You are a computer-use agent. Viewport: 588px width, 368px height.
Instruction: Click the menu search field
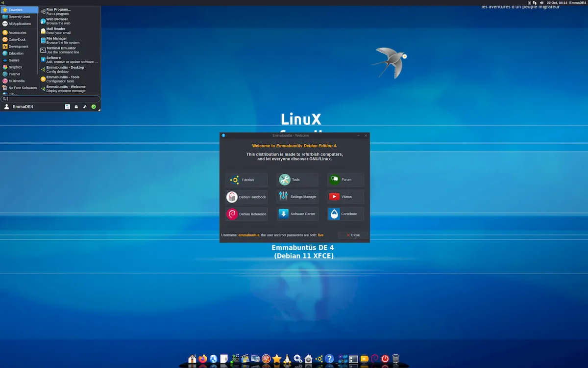[50, 99]
